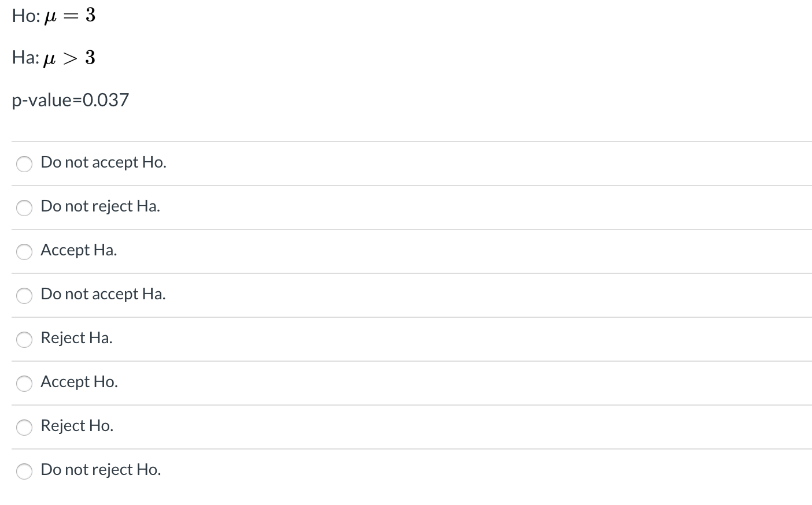Click the 'Ha:' alternative hypothesis label
Viewport: 812px width, 505px height.
pos(25,58)
